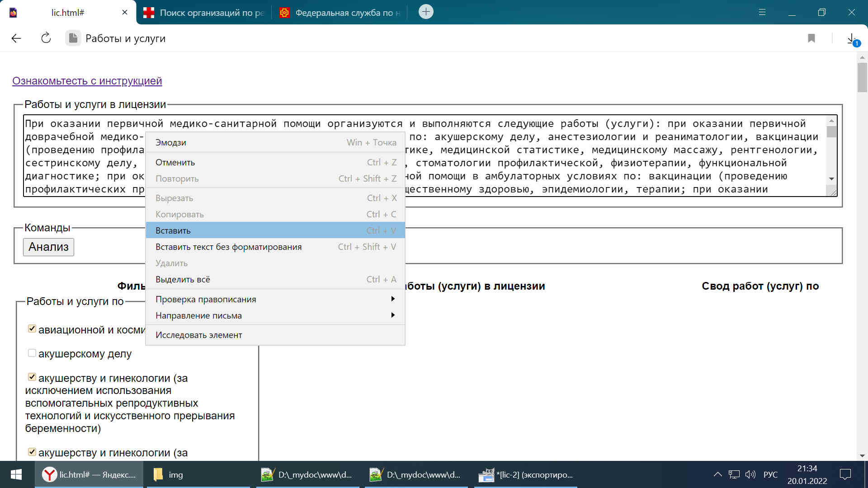Open the network status tray icon
The height and width of the screenshot is (488, 868).
[734, 474]
